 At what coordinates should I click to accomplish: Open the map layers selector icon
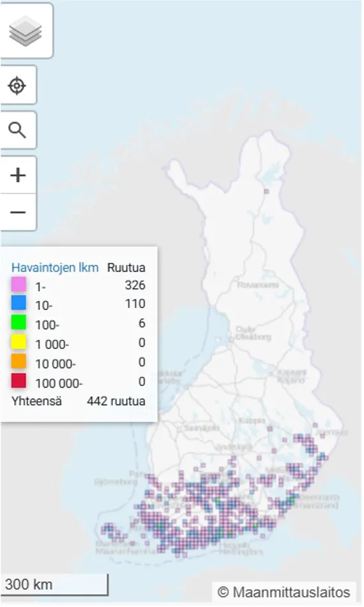click(x=25, y=31)
